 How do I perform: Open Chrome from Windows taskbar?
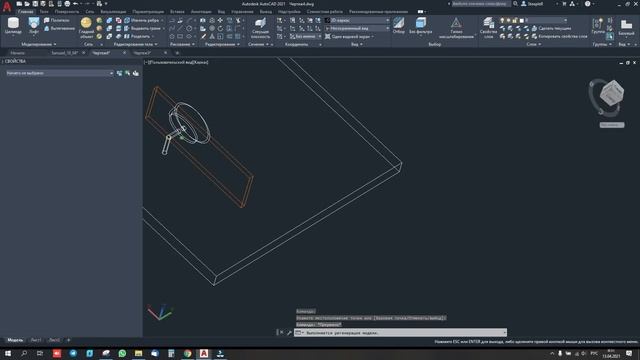187,353
